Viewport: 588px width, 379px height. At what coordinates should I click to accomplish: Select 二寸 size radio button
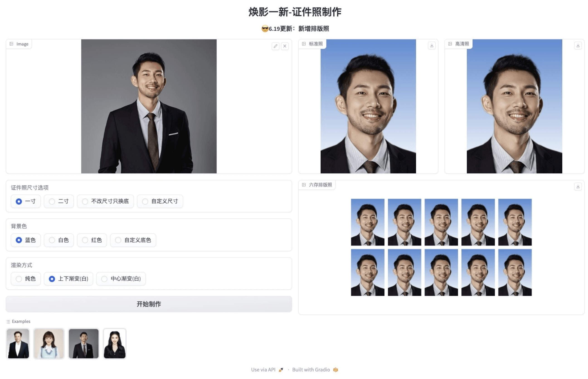52,201
